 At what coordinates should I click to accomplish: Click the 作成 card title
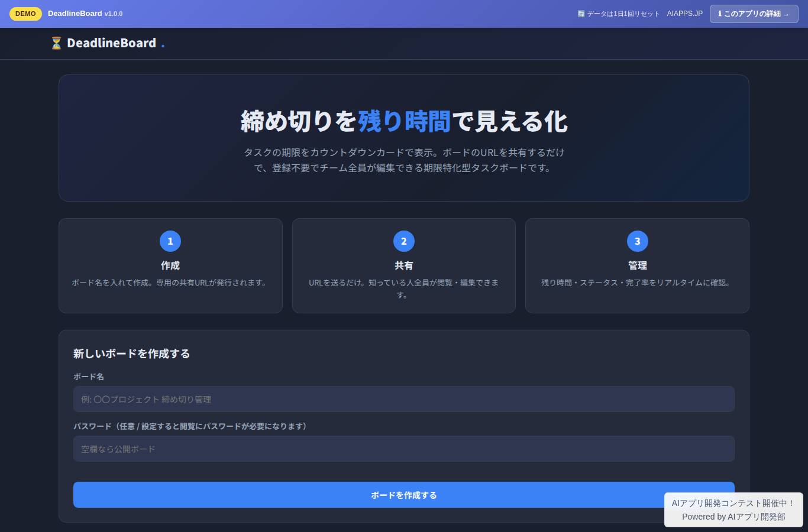[170, 265]
